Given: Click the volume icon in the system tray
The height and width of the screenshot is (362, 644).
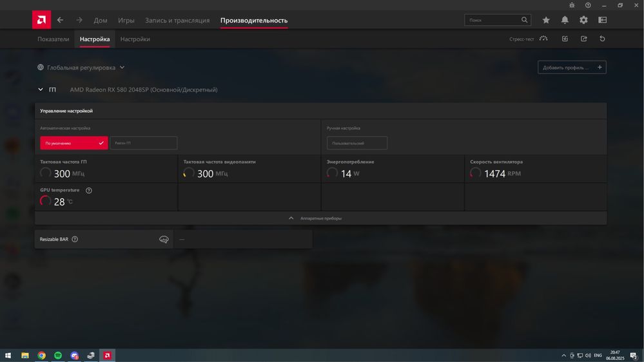Looking at the screenshot, I should click(588, 356).
